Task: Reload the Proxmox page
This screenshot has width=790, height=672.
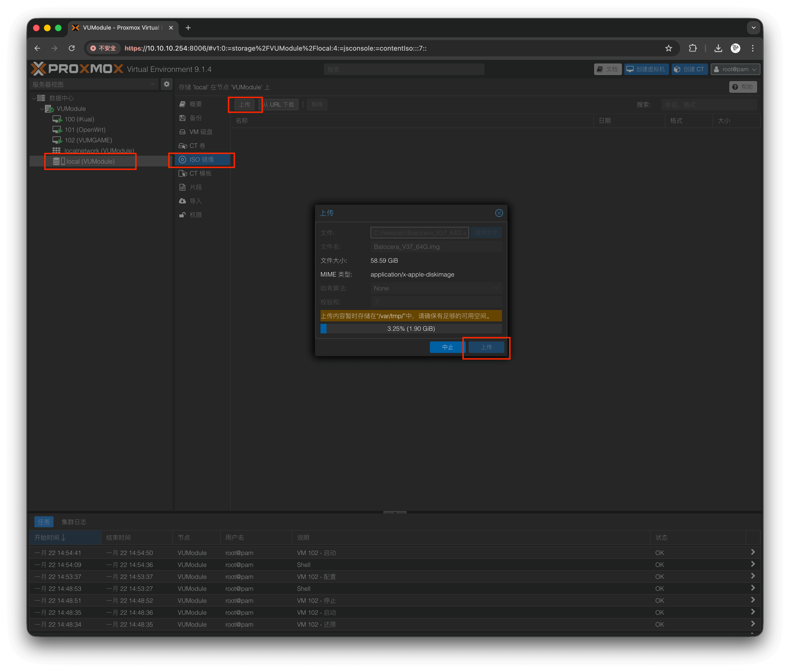Action: tap(72, 48)
